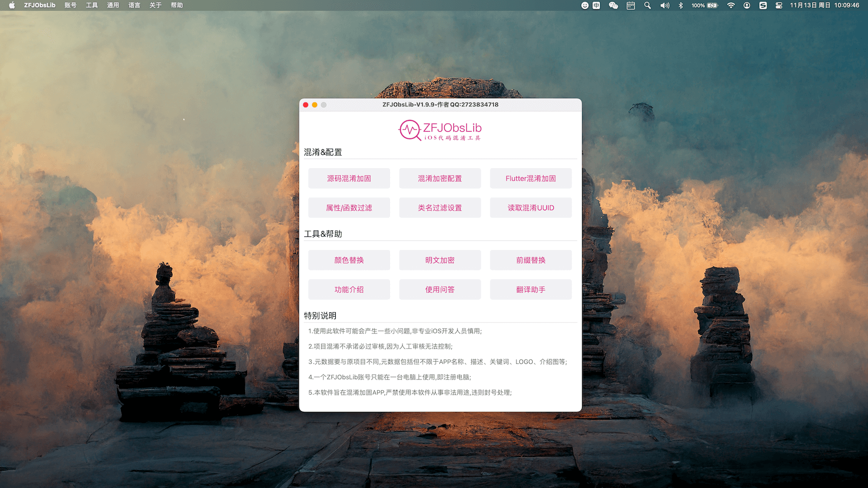Open Control Center from menu bar
The image size is (868, 488).
point(778,5)
